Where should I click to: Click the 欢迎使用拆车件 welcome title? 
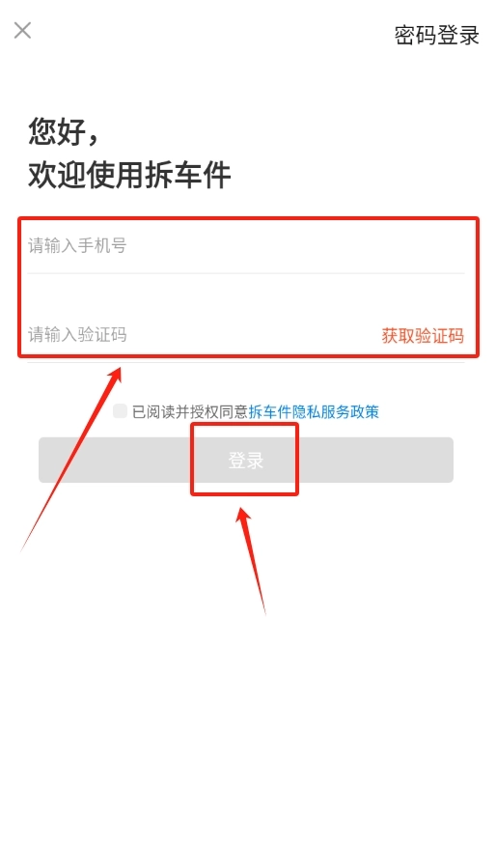pos(129,176)
